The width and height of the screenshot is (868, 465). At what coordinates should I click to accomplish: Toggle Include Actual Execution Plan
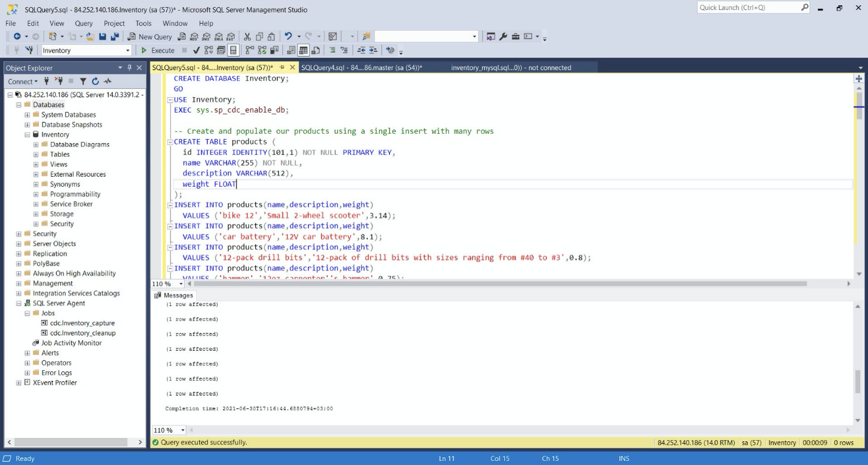(x=249, y=50)
